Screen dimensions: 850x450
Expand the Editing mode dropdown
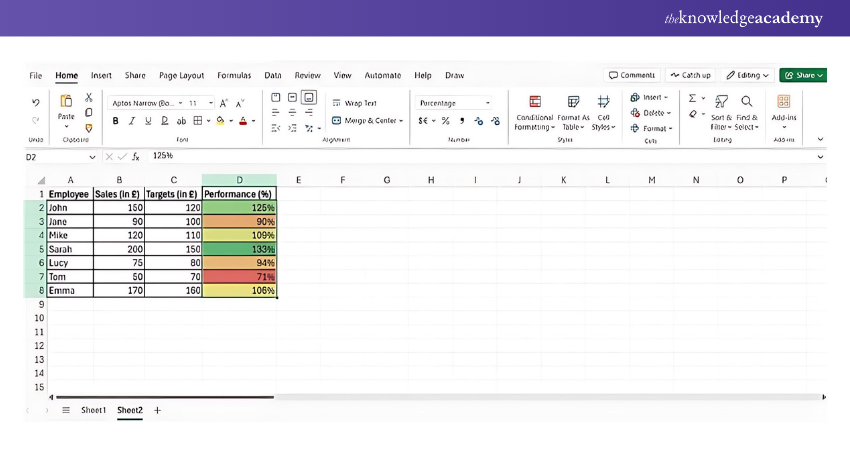point(748,75)
